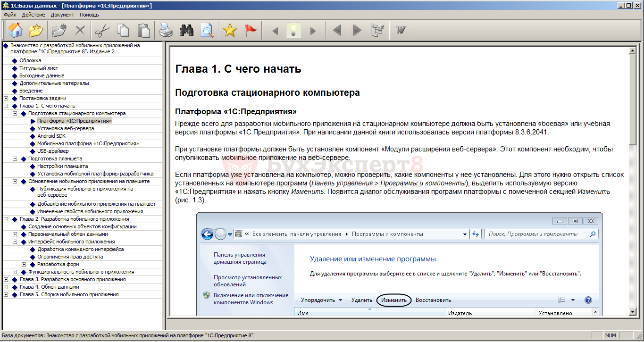Toggle the light bulb highlight icon
Image resolution: width=644 pixels, height=342 pixels.
[x=293, y=31]
